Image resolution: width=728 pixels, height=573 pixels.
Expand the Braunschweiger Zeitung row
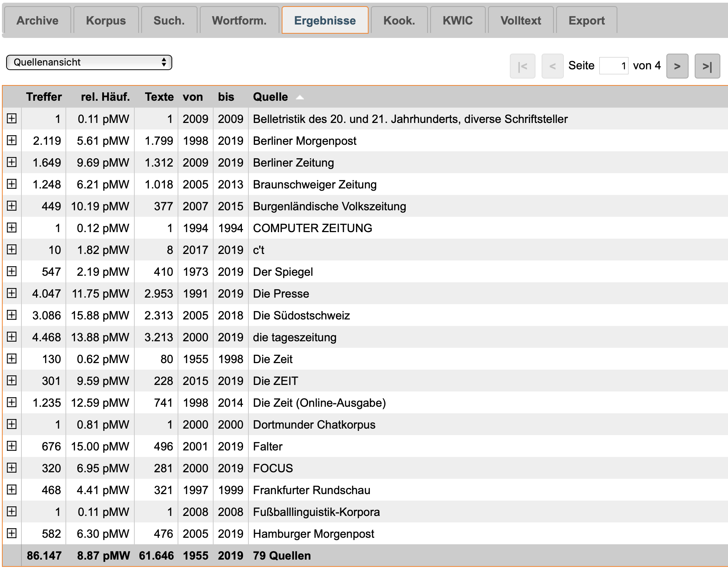[12, 184]
